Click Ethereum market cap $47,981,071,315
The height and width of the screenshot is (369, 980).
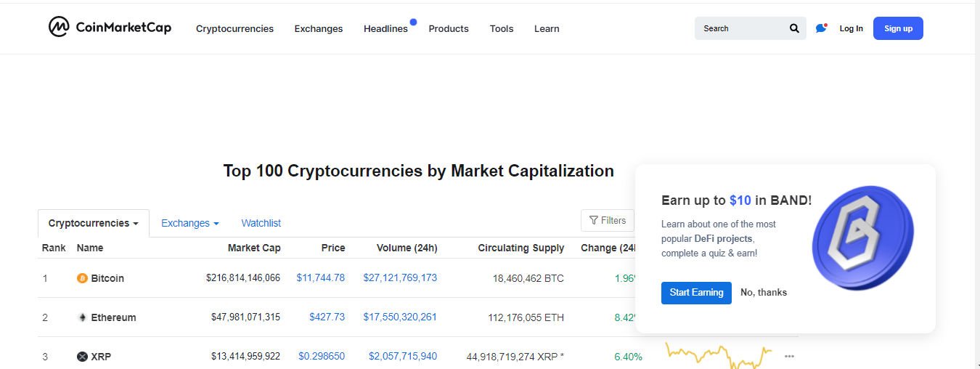(x=245, y=317)
